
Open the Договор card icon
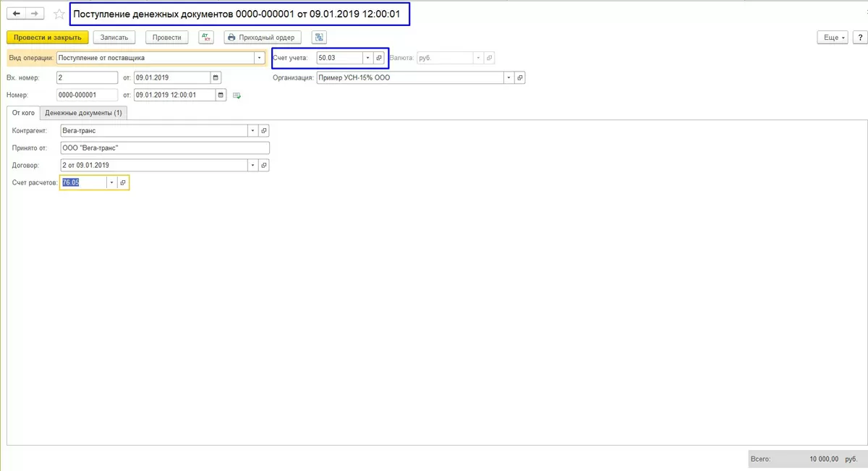(264, 165)
